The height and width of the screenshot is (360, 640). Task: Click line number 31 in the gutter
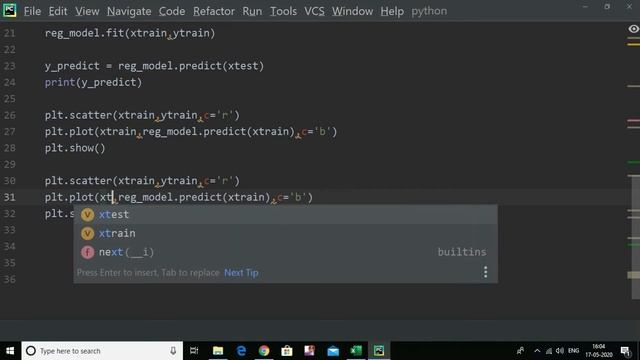[9, 197]
